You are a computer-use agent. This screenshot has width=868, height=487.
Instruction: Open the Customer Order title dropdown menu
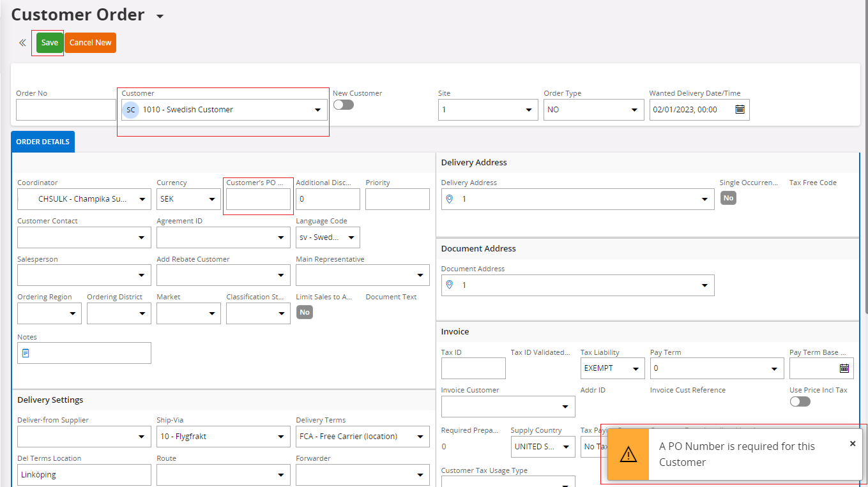(160, 16)
